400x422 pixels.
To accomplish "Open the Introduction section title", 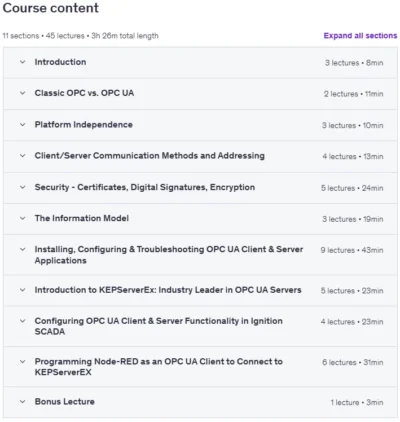I will tap(60, 62).
